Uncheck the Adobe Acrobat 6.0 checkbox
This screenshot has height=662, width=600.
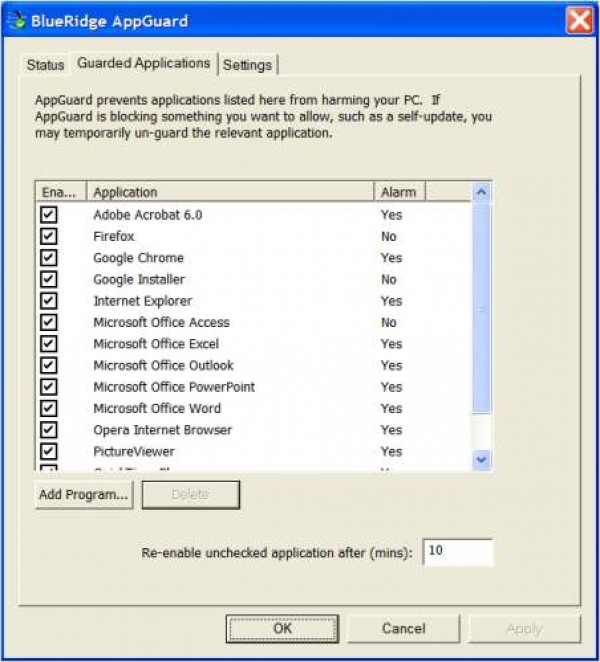(49, 214)
